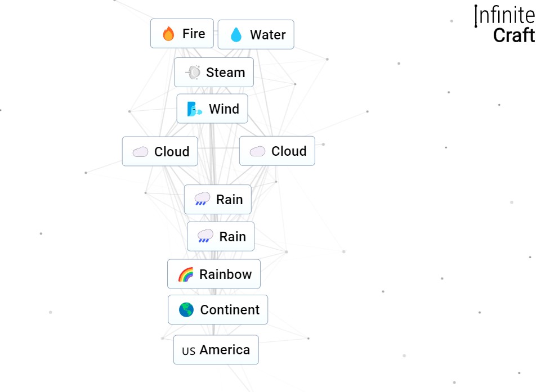This screenshot has height=392, width=541.
Task: Pick the Water element label
Action: pos(267,35)
